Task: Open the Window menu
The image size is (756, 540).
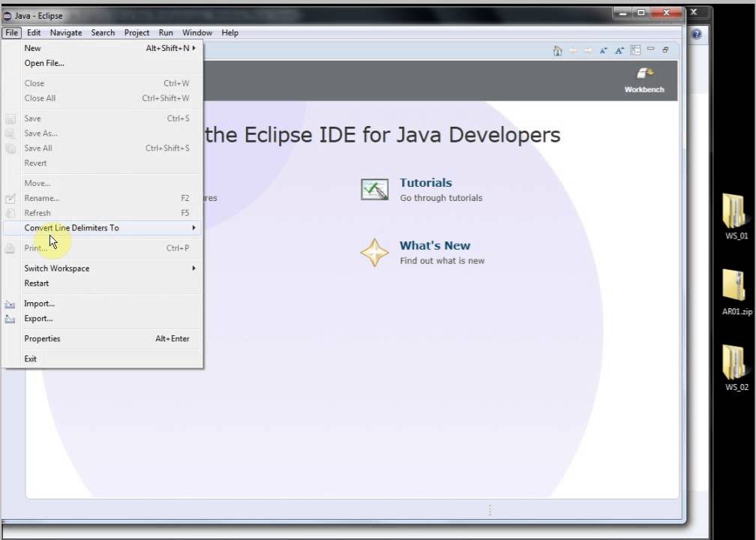Action: click(197, 33)
